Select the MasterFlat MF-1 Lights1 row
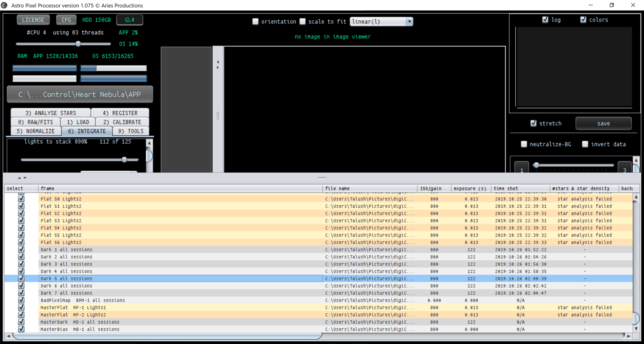This screenshot has height=344, width=644. [319, 307]
